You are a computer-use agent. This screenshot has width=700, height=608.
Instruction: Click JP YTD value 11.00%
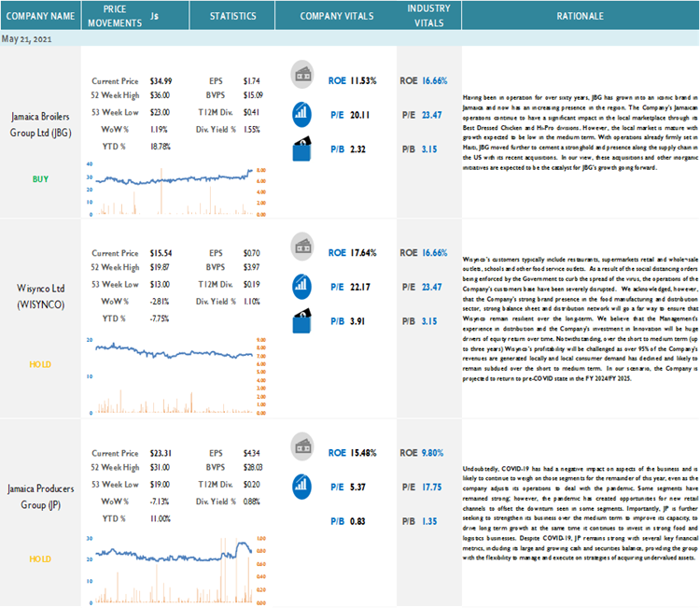click(161, 518)
